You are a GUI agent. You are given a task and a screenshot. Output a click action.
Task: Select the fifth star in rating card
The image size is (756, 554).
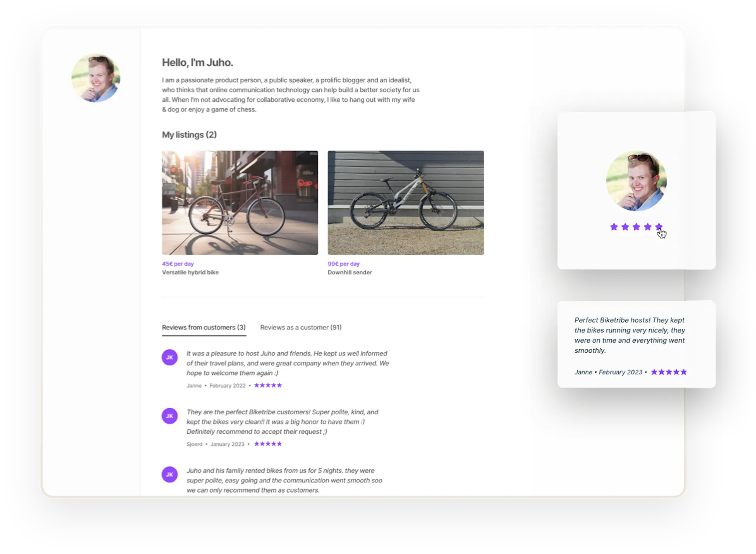pos(659,227)
